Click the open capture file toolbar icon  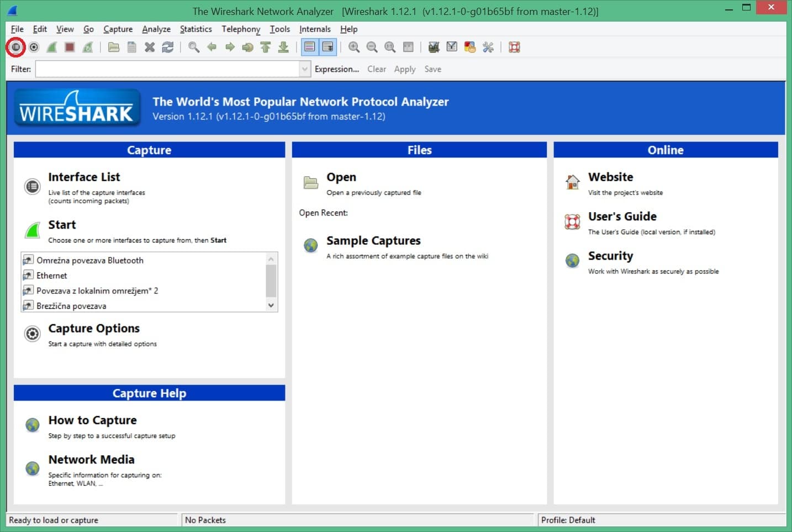pos(114,48)
